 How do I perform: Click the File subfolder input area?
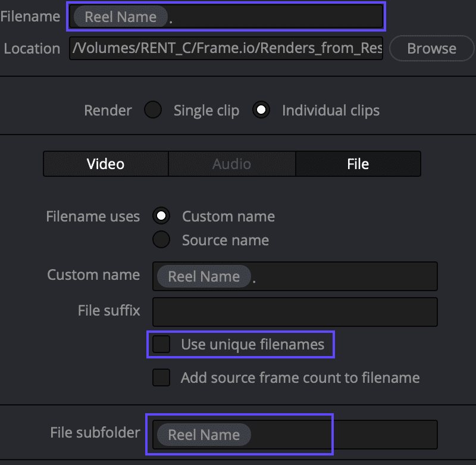pos(327,435)
